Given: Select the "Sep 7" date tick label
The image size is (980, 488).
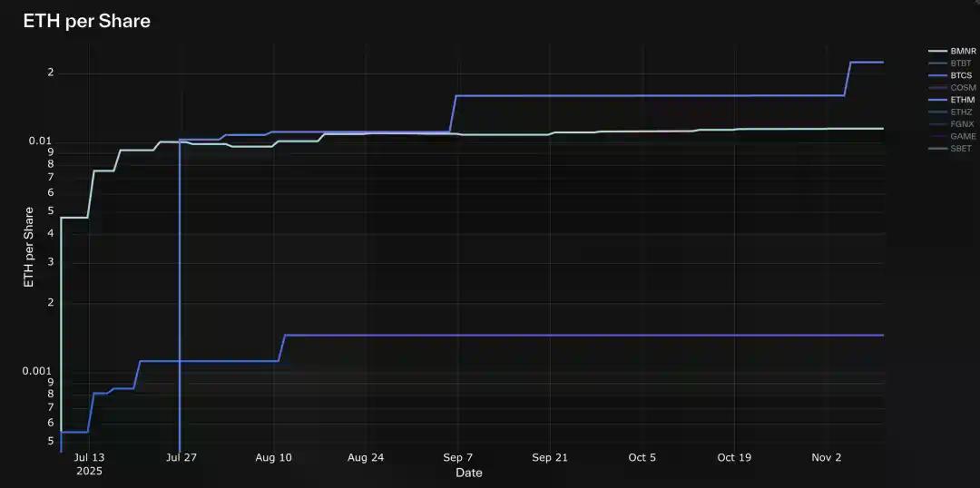Looking at the screenshot, I should 457,458.
